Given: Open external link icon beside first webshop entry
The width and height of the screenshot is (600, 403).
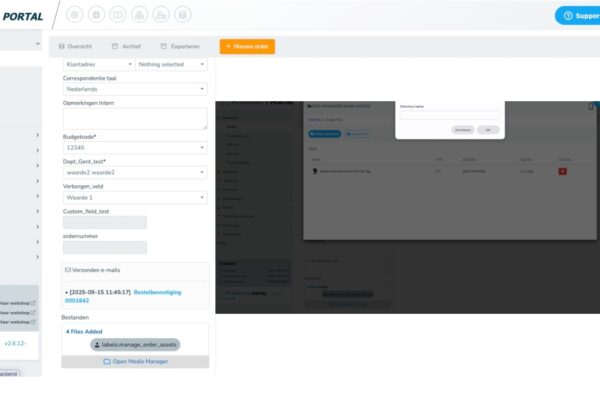Looking at the screenshot, I should click(x=33, y=302).
